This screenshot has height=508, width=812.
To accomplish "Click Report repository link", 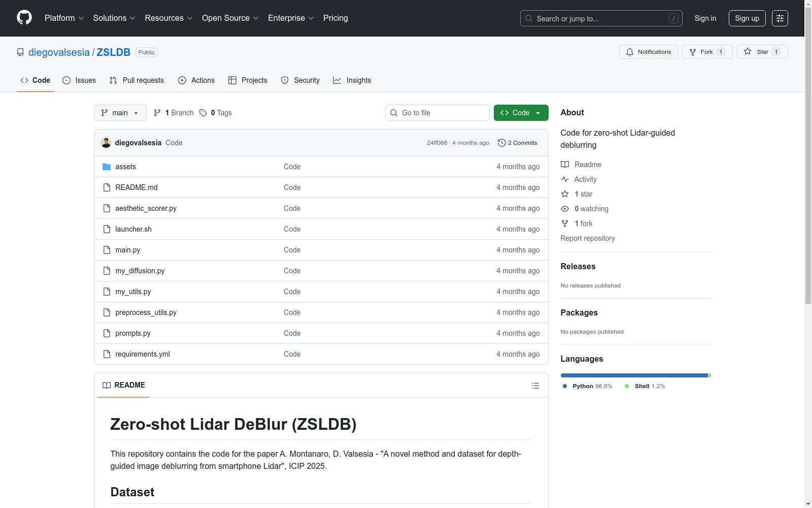I will coord(588,238).
